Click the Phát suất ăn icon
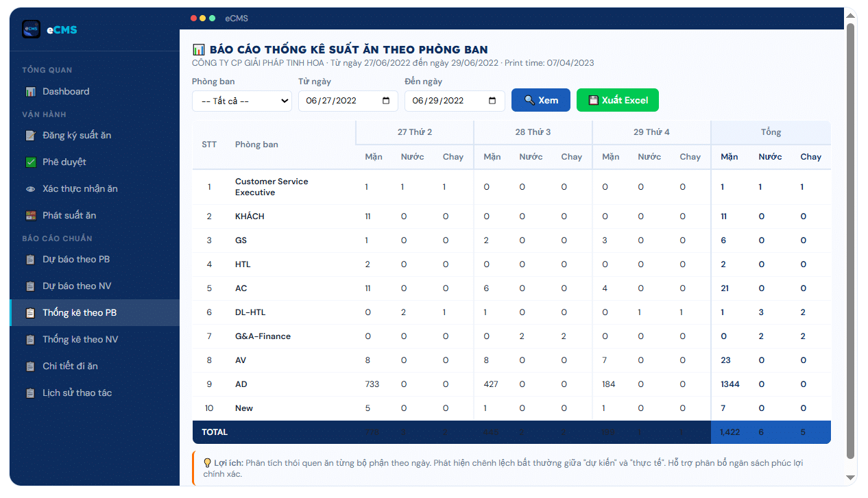This screenshot has height=498, width=868. pyautogui.click(x=30, y=216)
